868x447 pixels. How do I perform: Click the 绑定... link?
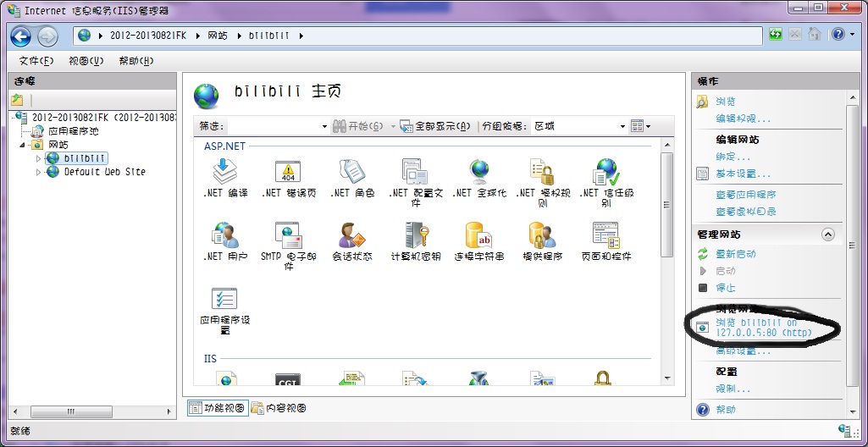tap(733, 157)
